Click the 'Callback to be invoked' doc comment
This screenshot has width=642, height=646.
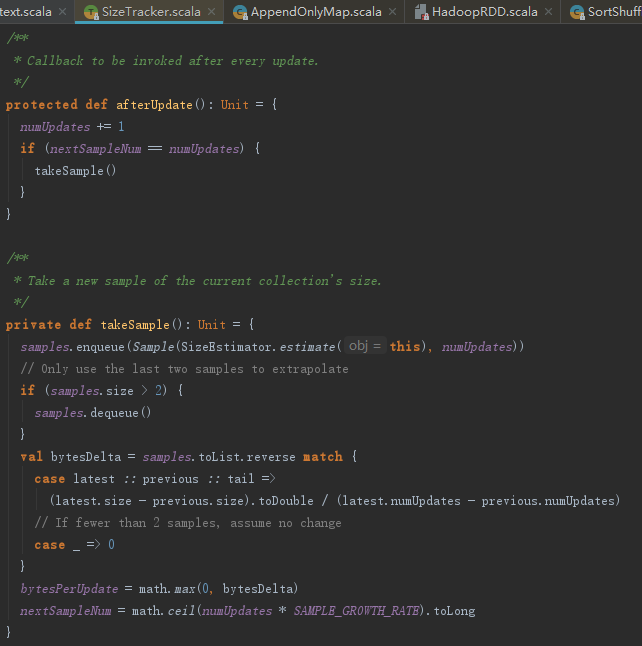(x=166, y=61)
